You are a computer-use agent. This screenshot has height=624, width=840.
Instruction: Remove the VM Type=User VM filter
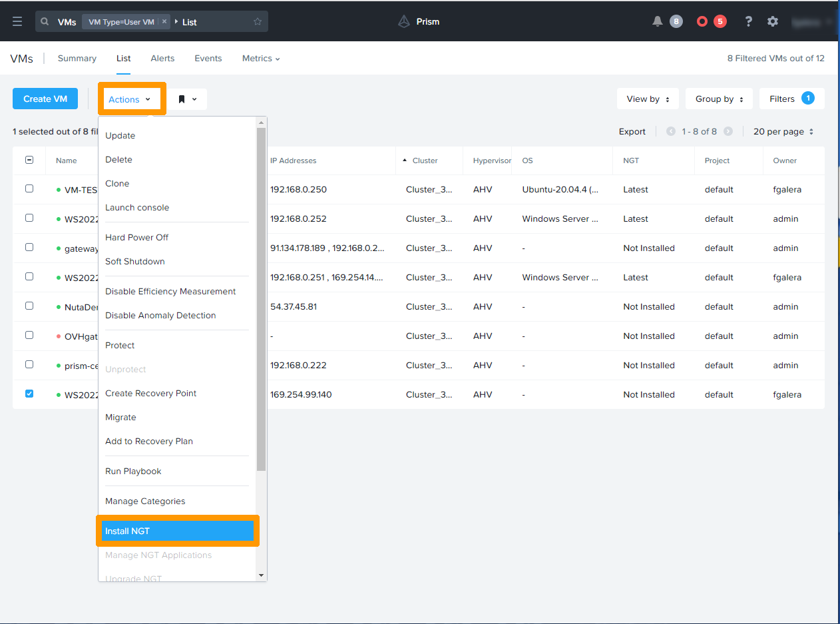164,22
